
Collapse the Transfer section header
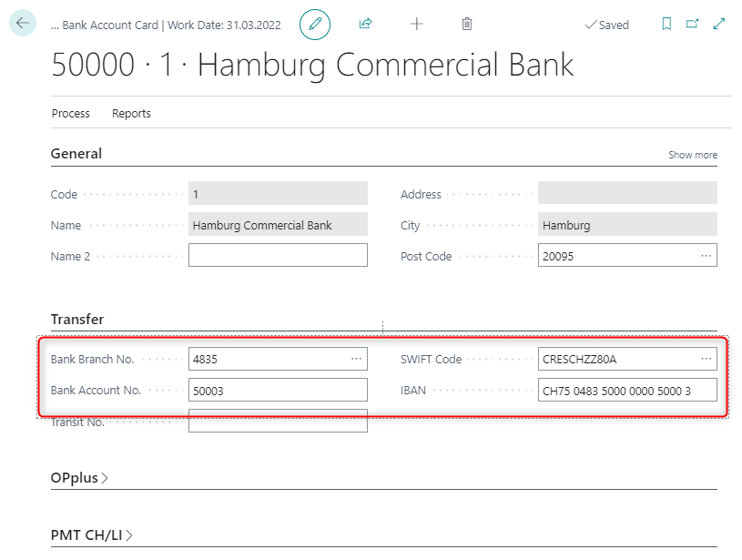[77, 320]
